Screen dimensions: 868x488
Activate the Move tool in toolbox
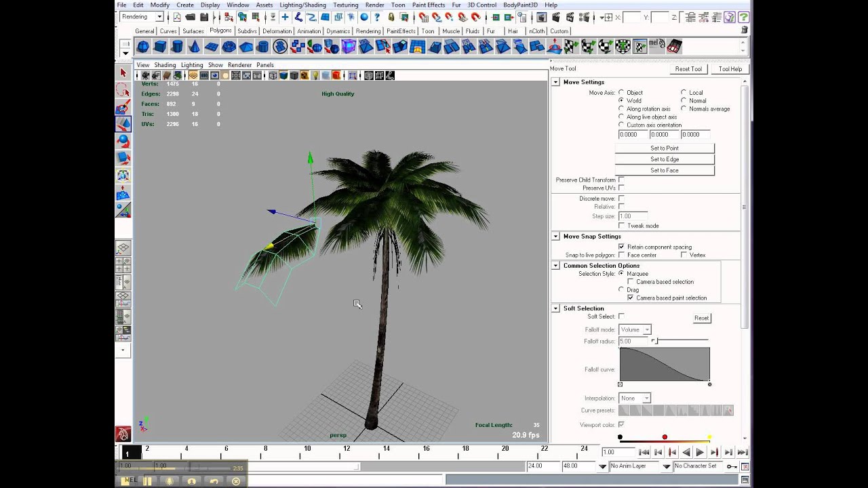[123, 123]
